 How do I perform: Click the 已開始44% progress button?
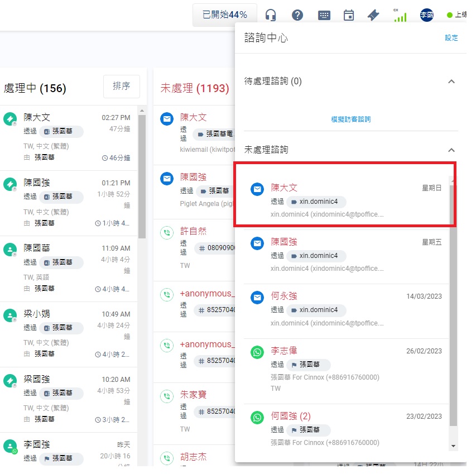[x=225, y=15]
